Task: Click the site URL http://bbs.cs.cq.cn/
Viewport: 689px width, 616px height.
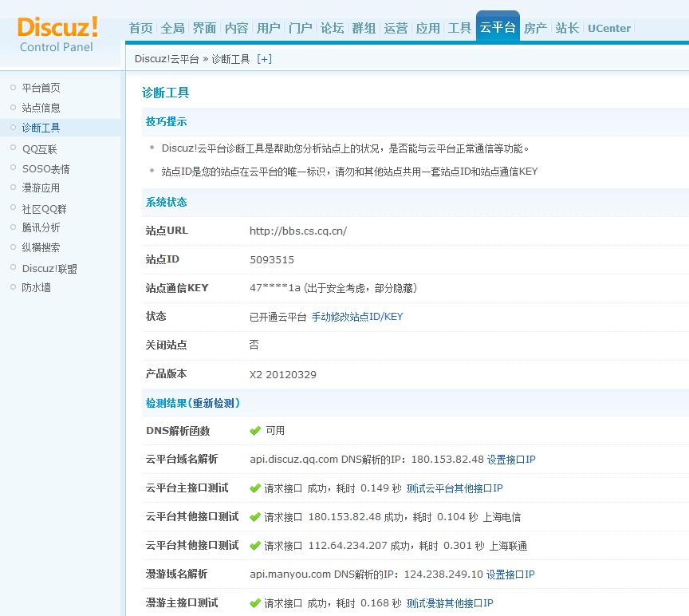Action: (298, 231)
